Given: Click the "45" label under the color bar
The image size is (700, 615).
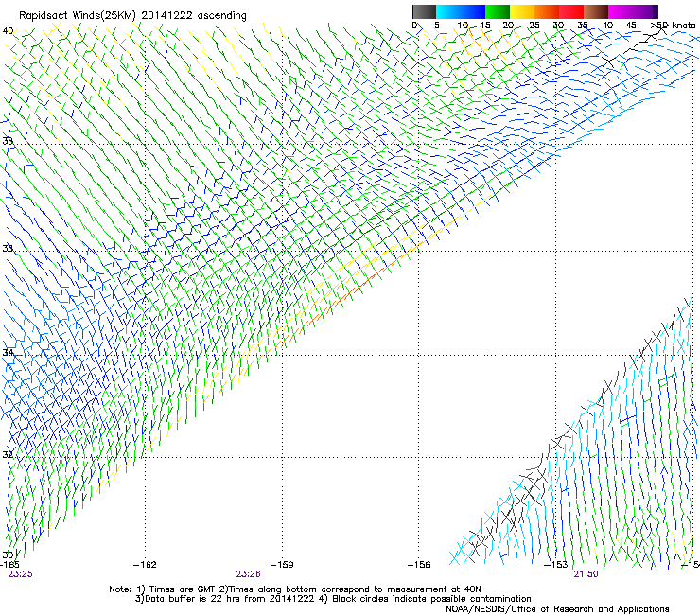Looking at the screenshot, I should (631, 26).
